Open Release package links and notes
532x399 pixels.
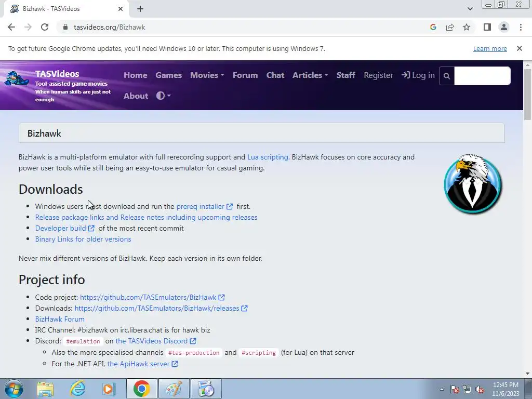coord(146,217)
